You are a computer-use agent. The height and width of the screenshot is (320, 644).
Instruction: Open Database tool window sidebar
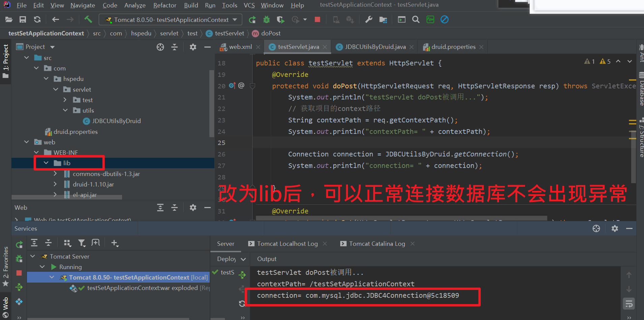point(641,88)
